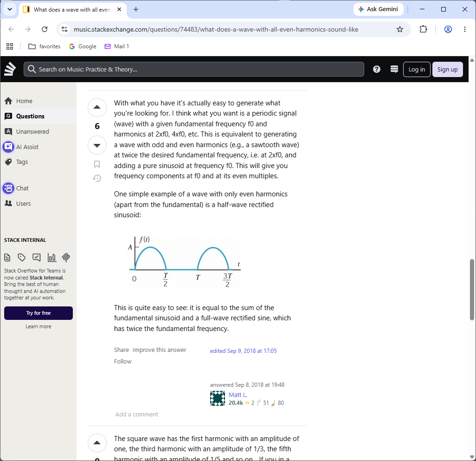The width and height of the screenshot is (476, 461).
Task: Upvote the answer with score 6
Action: coord(97,107)
